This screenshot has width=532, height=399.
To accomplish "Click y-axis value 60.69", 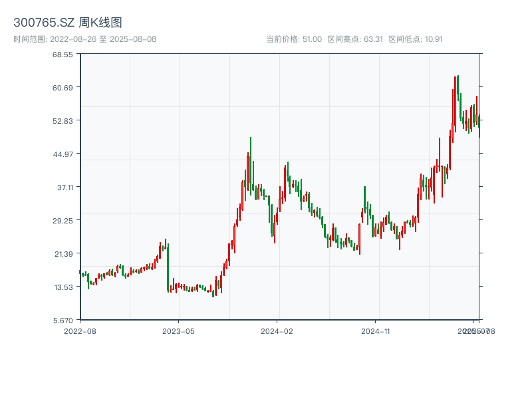I will pos(63,88).
